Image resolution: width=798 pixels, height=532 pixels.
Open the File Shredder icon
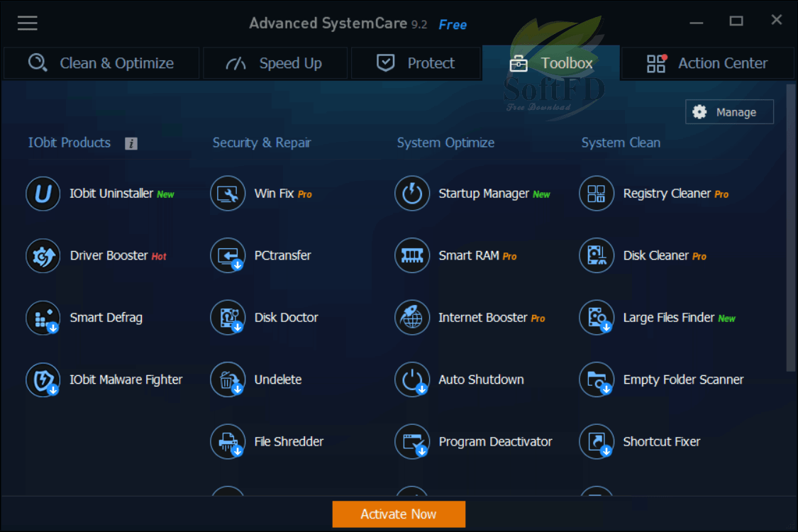pos(228,442)
